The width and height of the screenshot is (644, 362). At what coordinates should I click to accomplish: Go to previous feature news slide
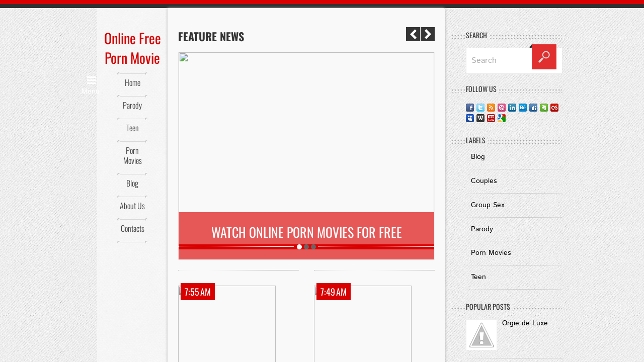pos(413,34)
